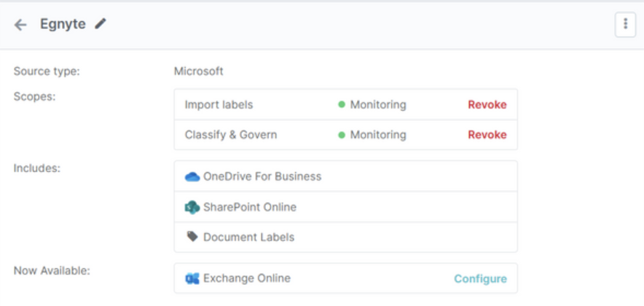This screenshot has width=644, height=306.
Task: Click the green status dot for Classify & Govern
Action: 342,135
